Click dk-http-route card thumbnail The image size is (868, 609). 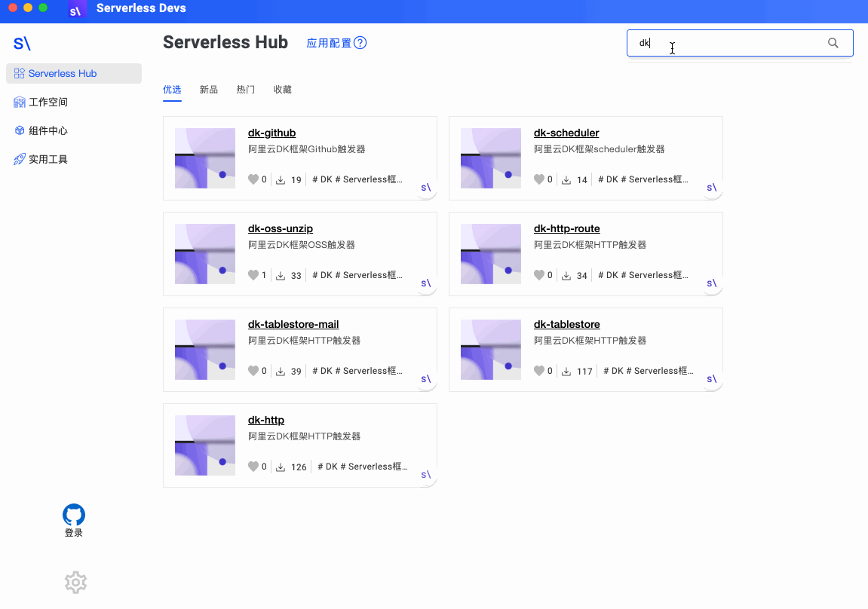(x=490, y=254)
